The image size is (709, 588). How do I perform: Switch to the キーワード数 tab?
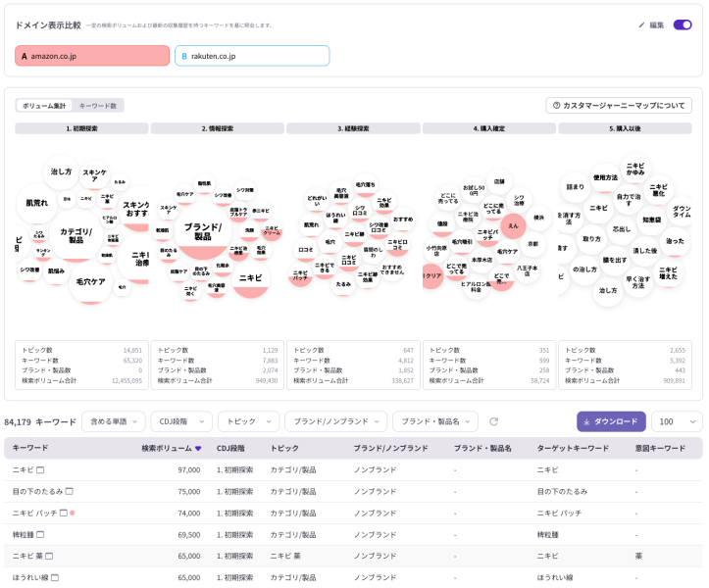point(97,105)
